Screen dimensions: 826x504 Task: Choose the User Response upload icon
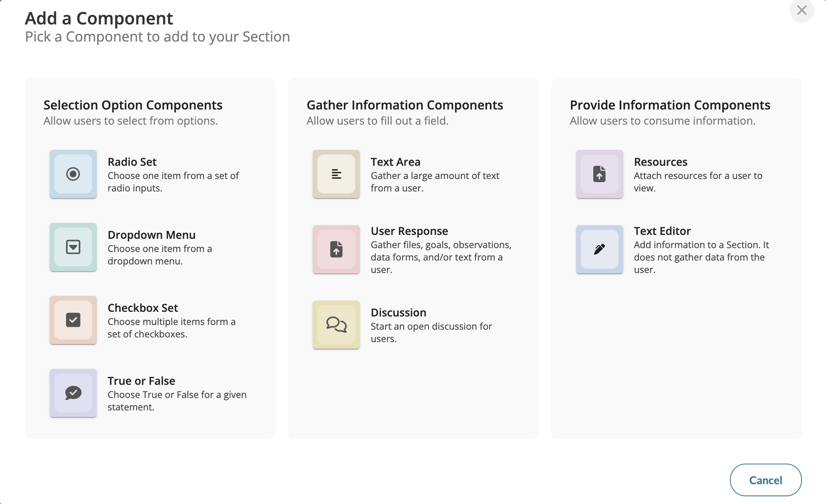click(x=336, y=249)
